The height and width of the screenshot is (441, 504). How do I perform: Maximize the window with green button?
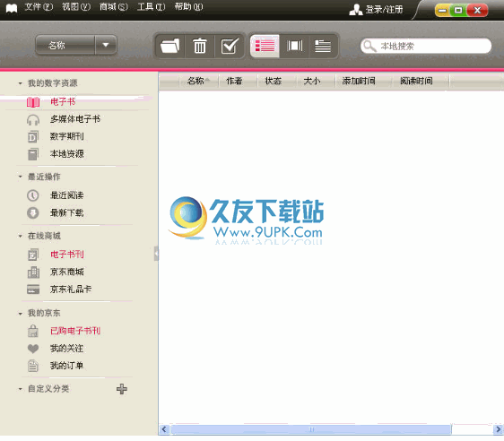[458, 11]
